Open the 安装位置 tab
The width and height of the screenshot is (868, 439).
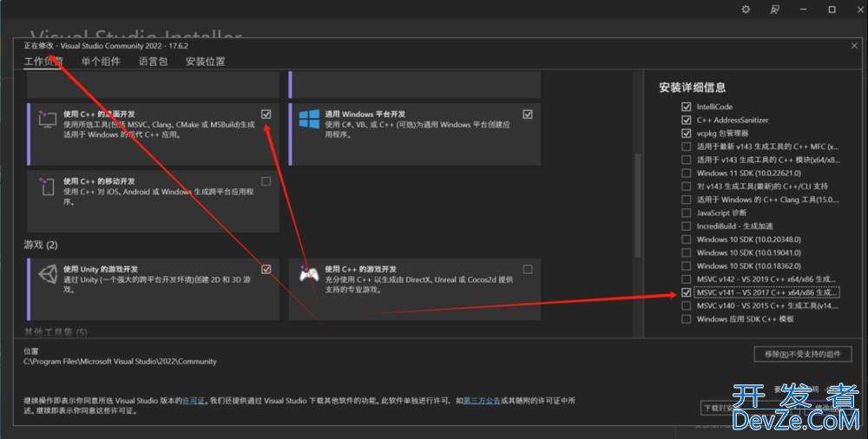pos(206,62)
